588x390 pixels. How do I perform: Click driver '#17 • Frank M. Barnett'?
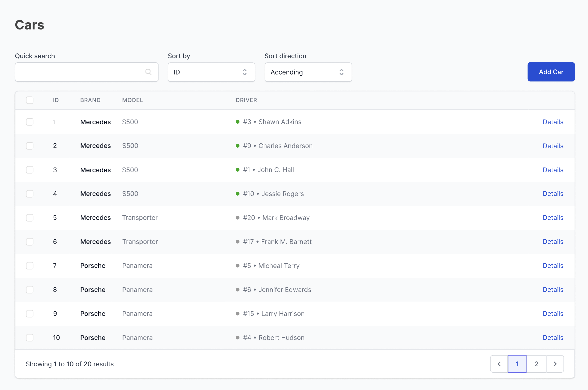[x=274, y=242]
